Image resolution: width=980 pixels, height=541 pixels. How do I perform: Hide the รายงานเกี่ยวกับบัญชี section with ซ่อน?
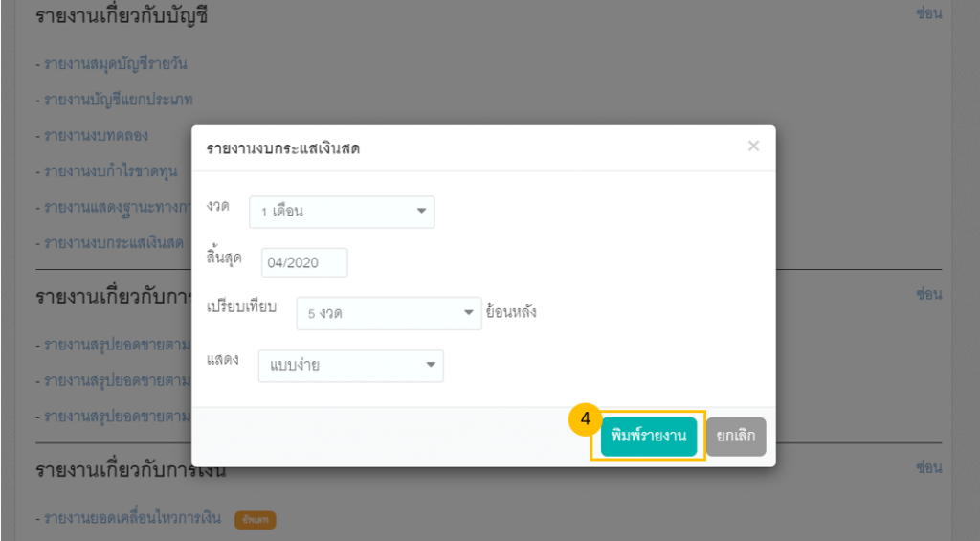click(x=928, y=13)
